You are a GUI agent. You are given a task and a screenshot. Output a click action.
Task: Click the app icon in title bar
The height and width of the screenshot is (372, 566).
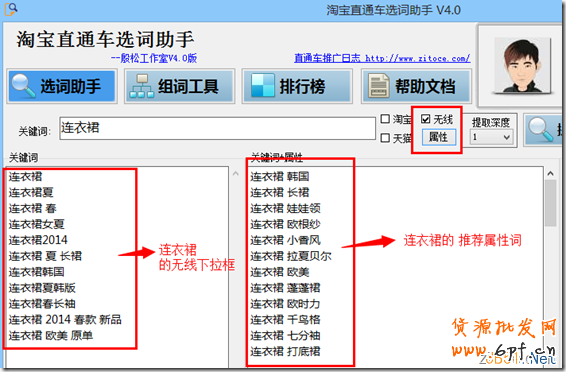(10, 9)
